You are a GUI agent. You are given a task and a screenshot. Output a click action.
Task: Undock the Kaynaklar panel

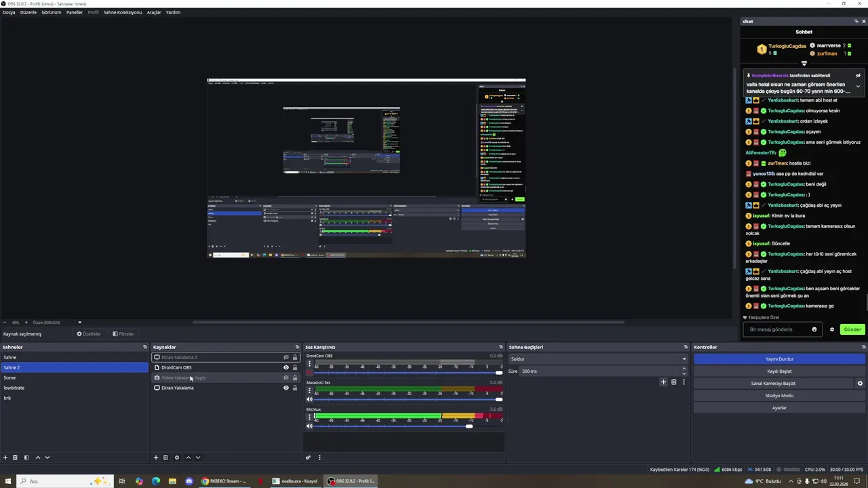point(297,347)
